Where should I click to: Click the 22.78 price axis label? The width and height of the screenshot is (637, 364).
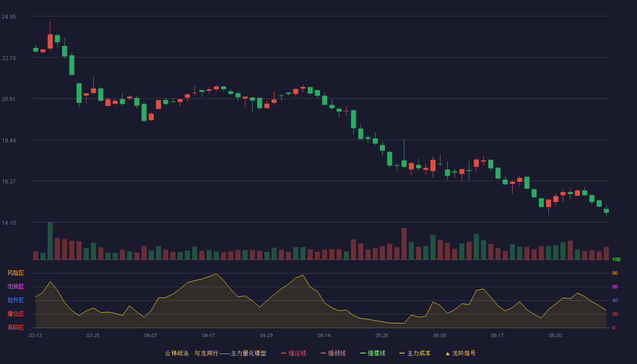coord(9,58)
